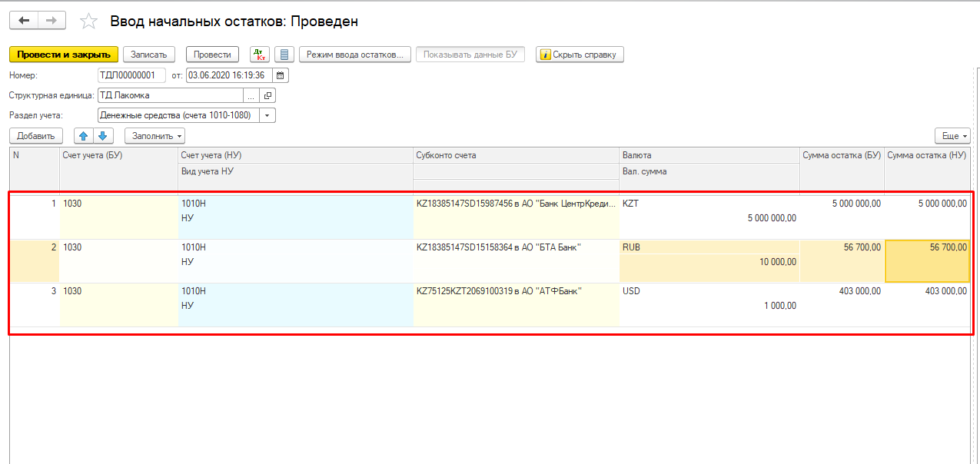Select the USD currency cell
980x464 pixels.
click(709, 291)
